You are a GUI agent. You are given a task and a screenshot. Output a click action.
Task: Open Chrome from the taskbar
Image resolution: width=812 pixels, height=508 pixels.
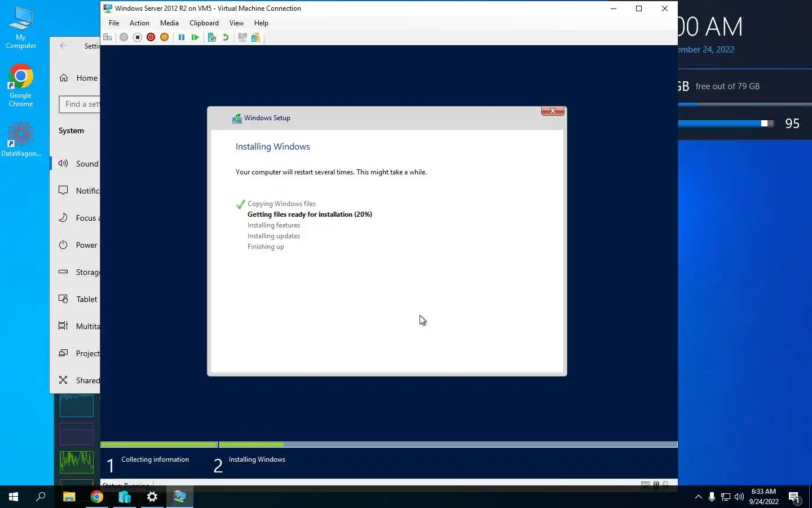(97, 497)
